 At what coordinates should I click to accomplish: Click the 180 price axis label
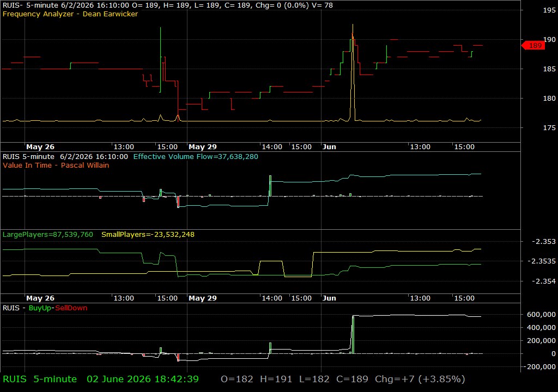[x=549, y=98]
